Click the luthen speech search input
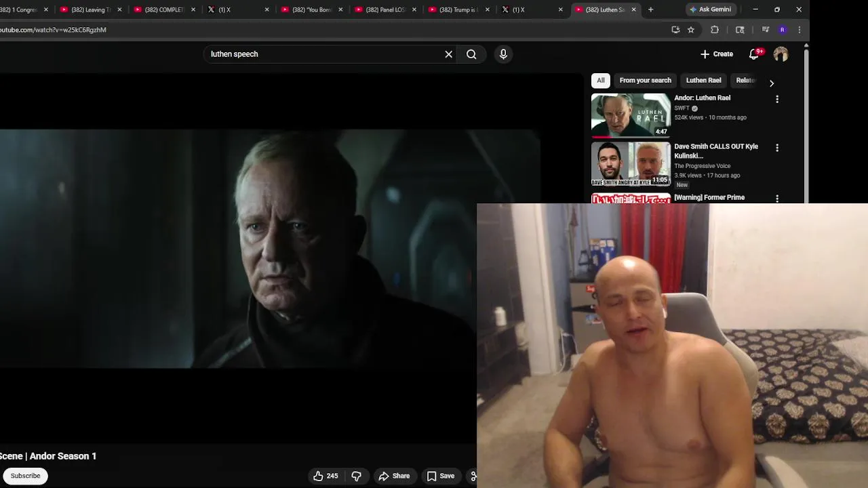This screenshot has height=488, width=868. [x=324, y=54]
